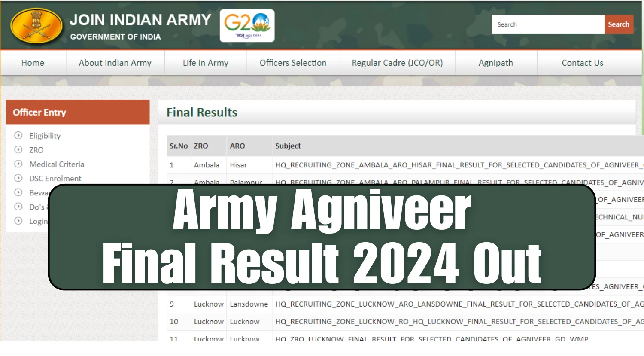644x356 pixels.
Task: Open the About Indian Army menu
Action: [115, 63]
